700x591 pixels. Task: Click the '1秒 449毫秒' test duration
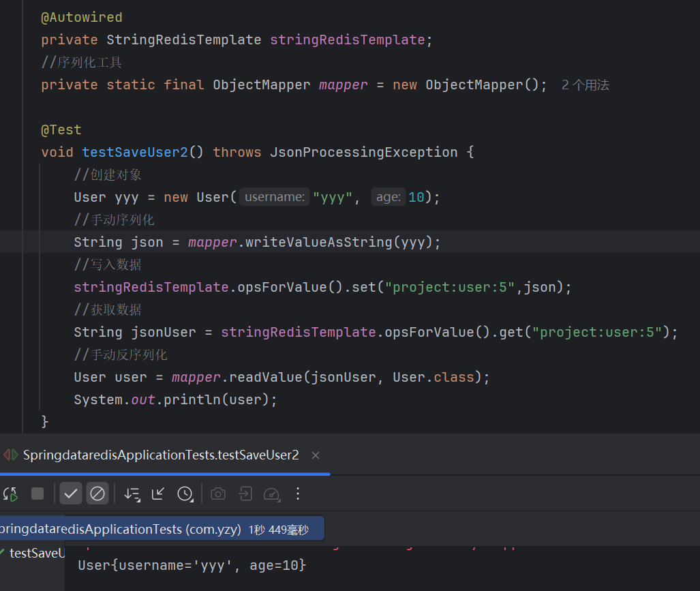pos(279,530)
